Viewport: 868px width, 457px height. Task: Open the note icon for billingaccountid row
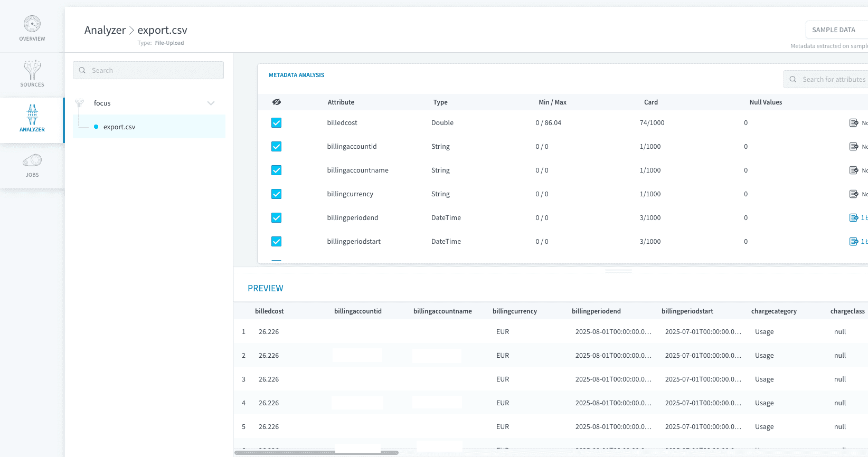coord(853,147)
